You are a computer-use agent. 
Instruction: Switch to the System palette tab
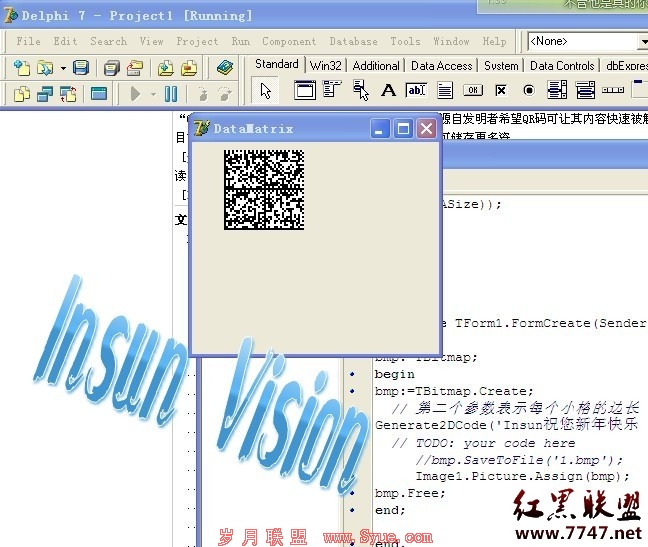pos(501,66)
